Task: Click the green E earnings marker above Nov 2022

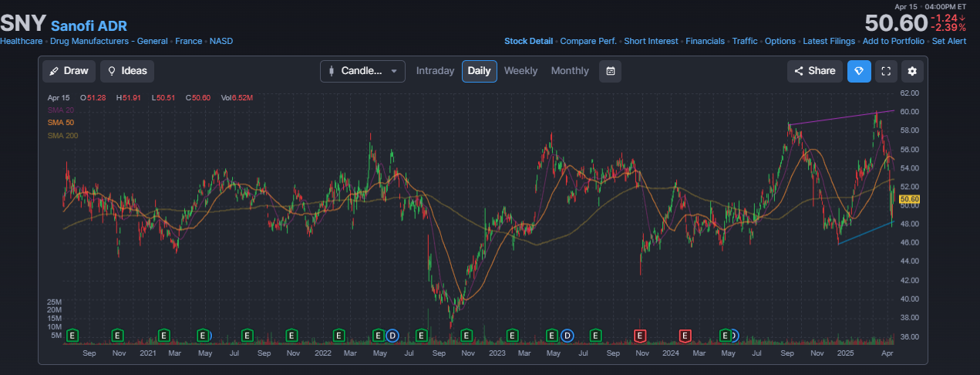Action: pyautogui.click(x=466, y=335)
